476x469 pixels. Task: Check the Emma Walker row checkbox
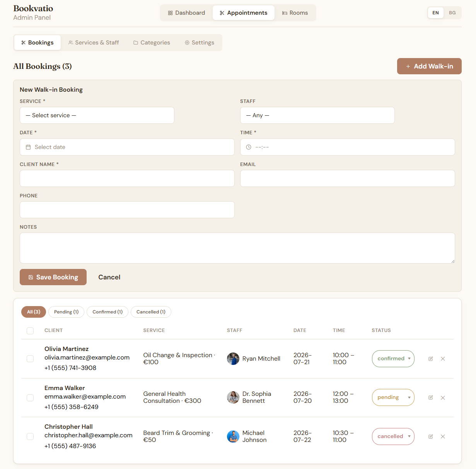[30, 397]
